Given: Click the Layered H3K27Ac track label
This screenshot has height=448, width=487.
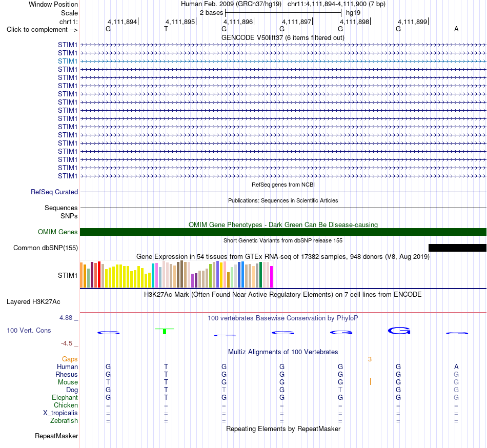Looking at the screenshot, I should tap(33, 302).
